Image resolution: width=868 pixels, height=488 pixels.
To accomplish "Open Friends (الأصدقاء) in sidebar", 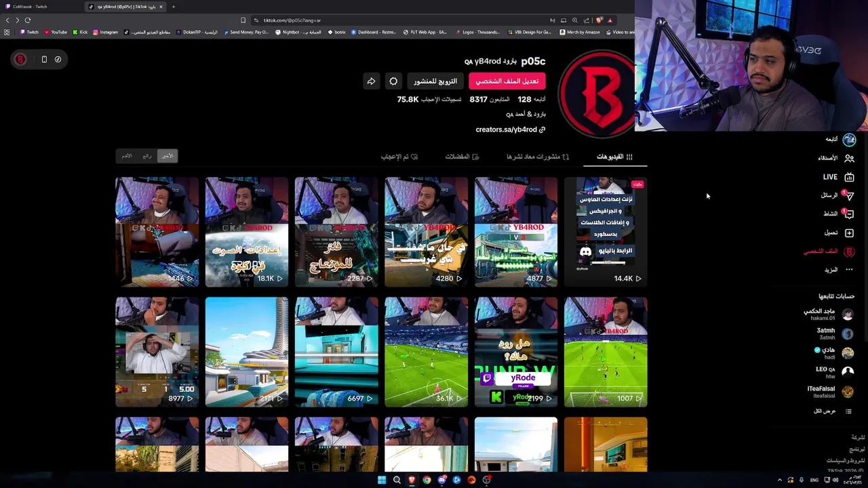I will (x=835, y=158).
